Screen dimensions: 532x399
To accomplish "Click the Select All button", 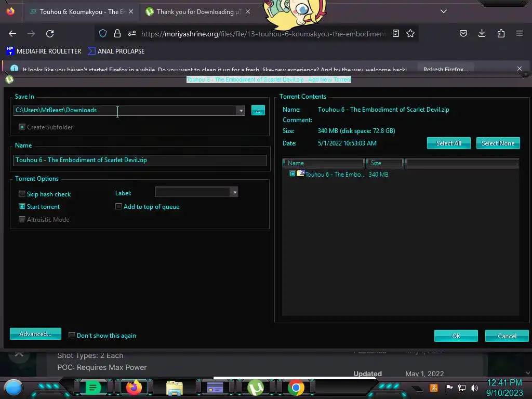I will [448, 143].
